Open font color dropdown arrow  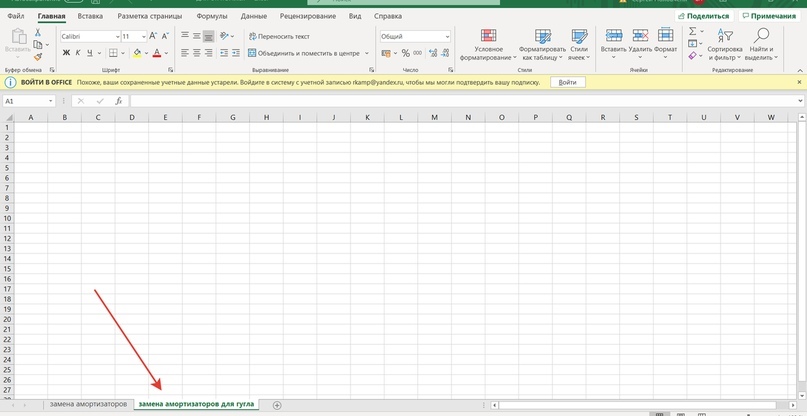pos(166,53)
